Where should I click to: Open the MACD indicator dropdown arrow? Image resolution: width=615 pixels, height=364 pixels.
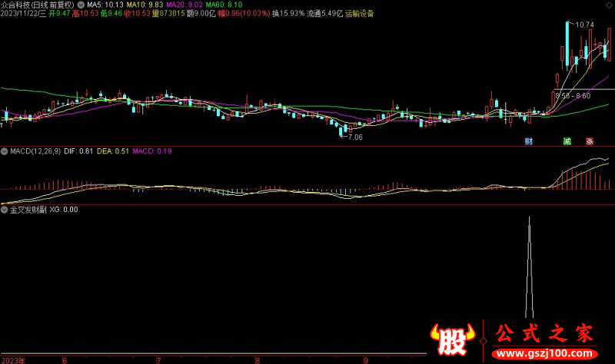(x=5, y=151)
